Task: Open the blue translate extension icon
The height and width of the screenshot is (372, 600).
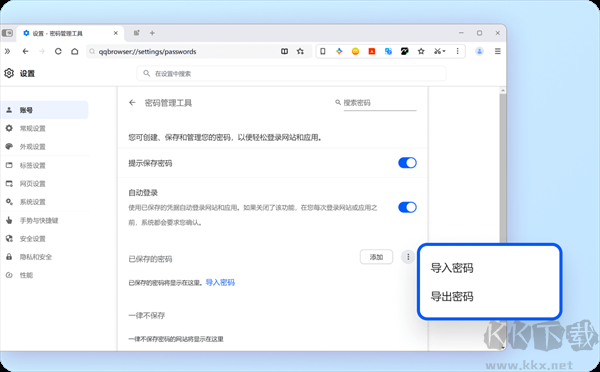Action: (x=388, y=51)
